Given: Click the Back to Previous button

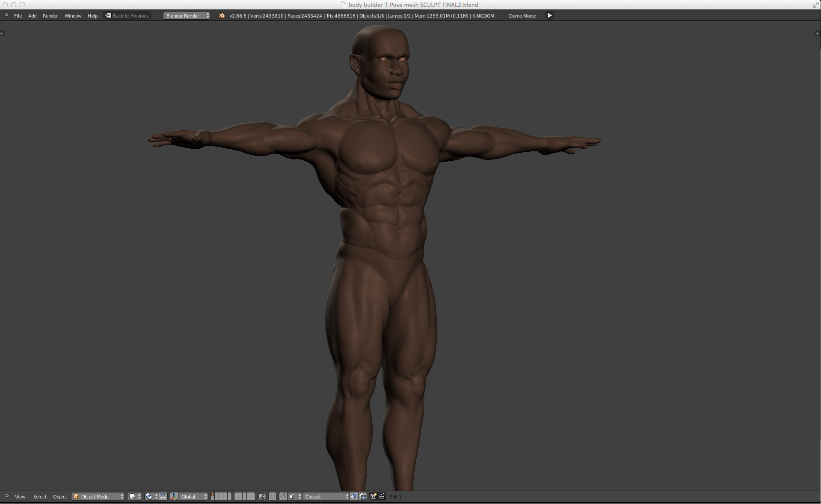Looking at the screenshot, I should pyautogui.click(x=127, y=16).
